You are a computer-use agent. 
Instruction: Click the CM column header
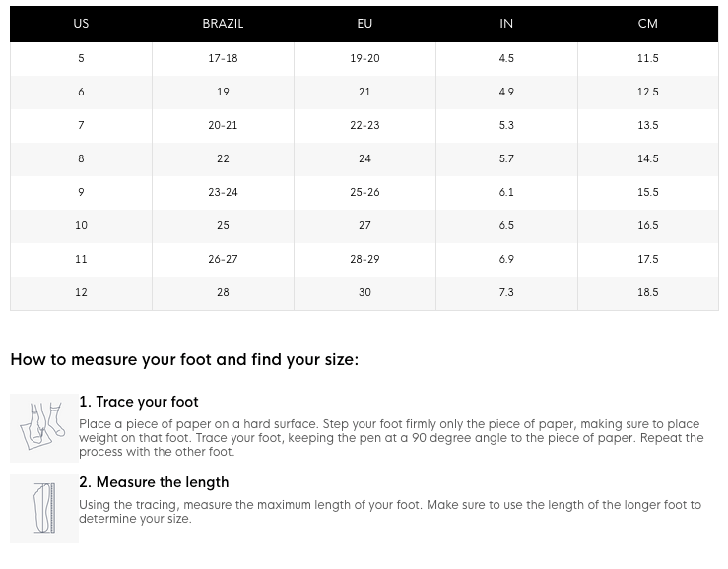(647, 24)
